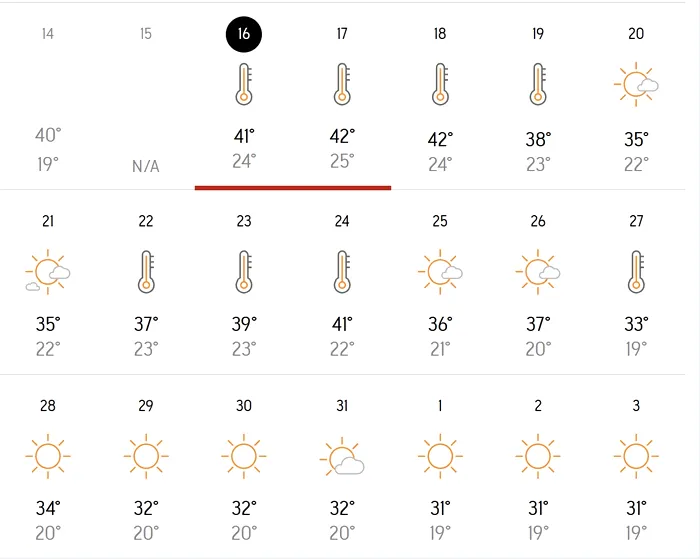Click the sunny icon for the 3rd

point(636,457)
